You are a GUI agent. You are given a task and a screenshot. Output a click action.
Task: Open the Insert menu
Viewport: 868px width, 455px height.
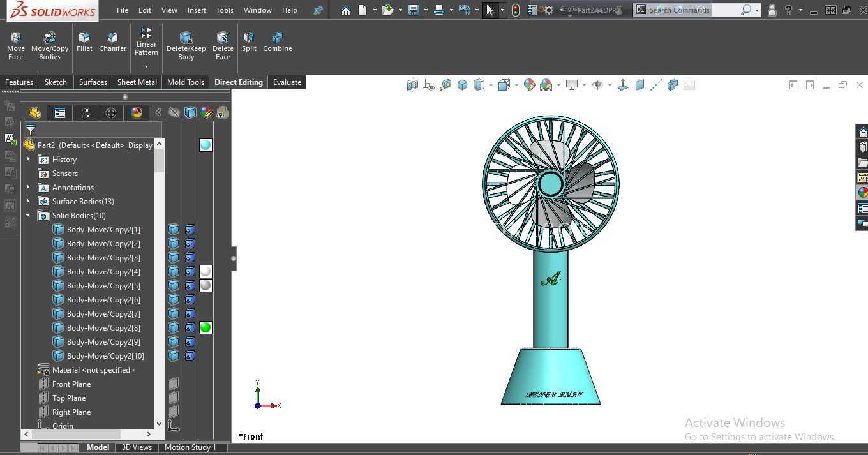click(197, 10)
